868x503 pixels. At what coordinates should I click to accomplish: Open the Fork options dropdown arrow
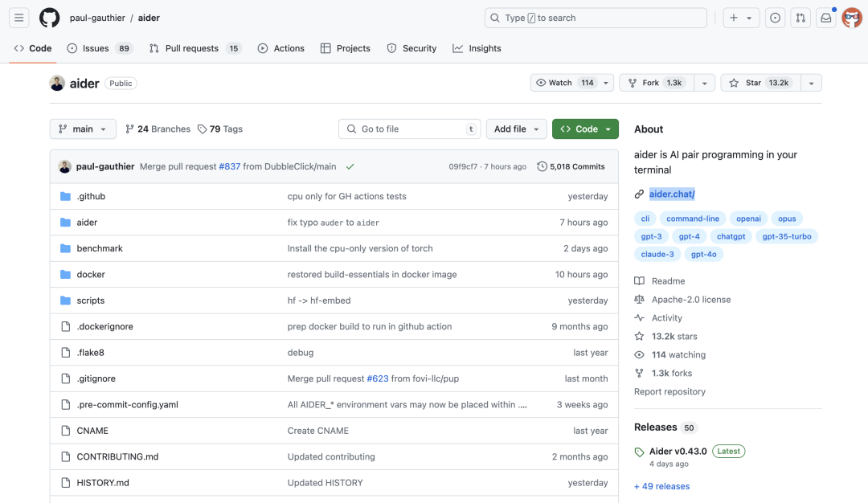click(704, 83)
